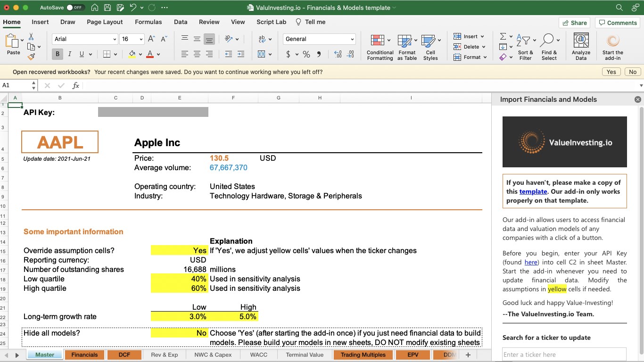644x362 pixels.
Task: Toggle Bold formatting
Action: (58, 54)
